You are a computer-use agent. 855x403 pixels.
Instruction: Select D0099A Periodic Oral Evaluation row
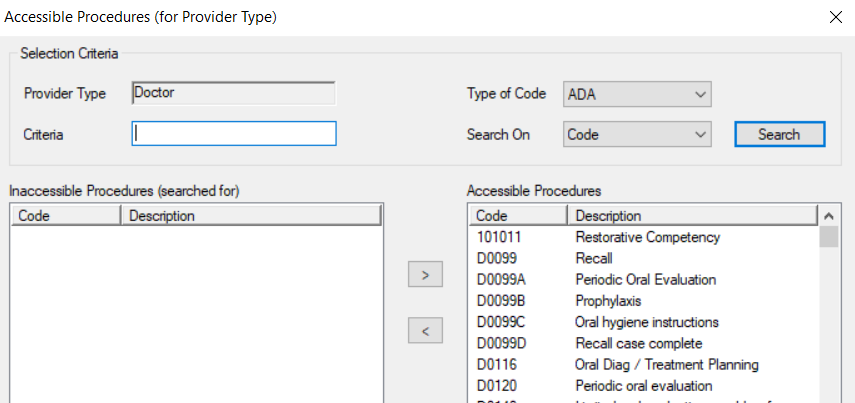tap(645, 280)
